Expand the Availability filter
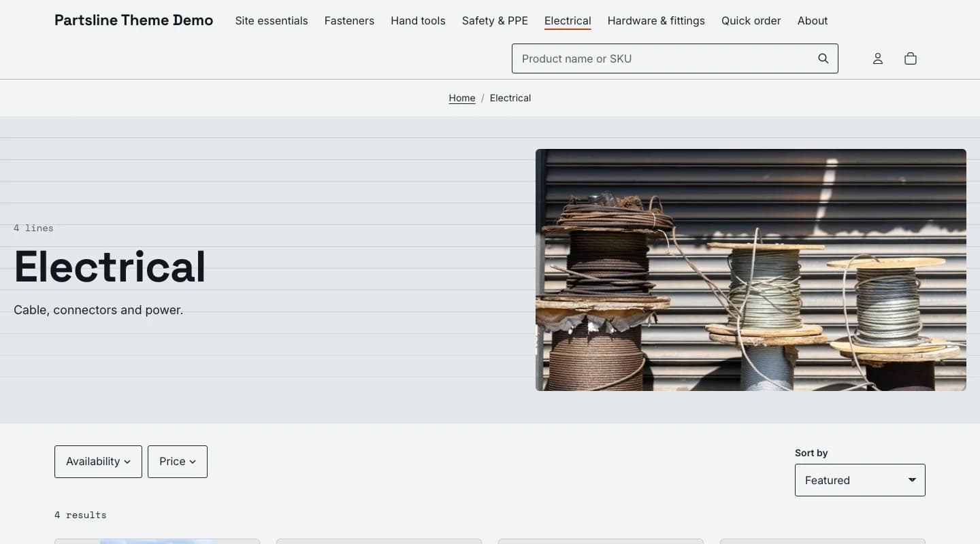The height and width of the screenshot is (544, 980). pyautogui.click(x=98, y=462)
